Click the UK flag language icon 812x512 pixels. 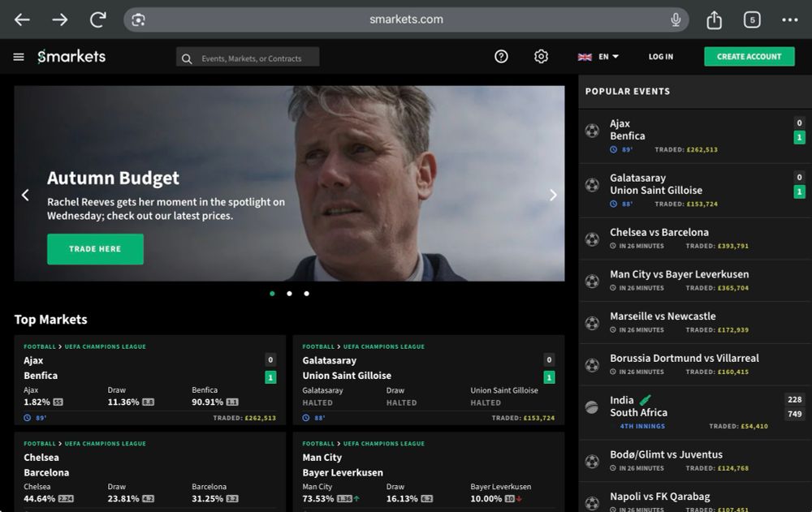pos(585,57)
